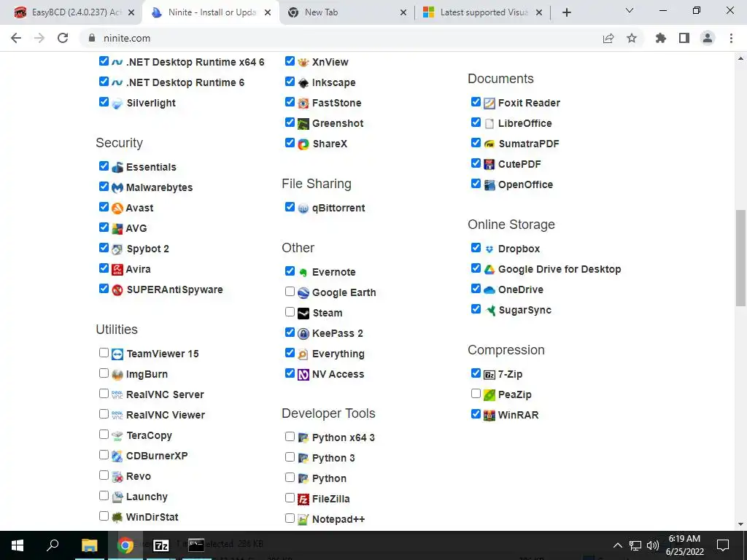
Task: Open the notification center icon
Action: pyautogui.click(x=723, y=545)
